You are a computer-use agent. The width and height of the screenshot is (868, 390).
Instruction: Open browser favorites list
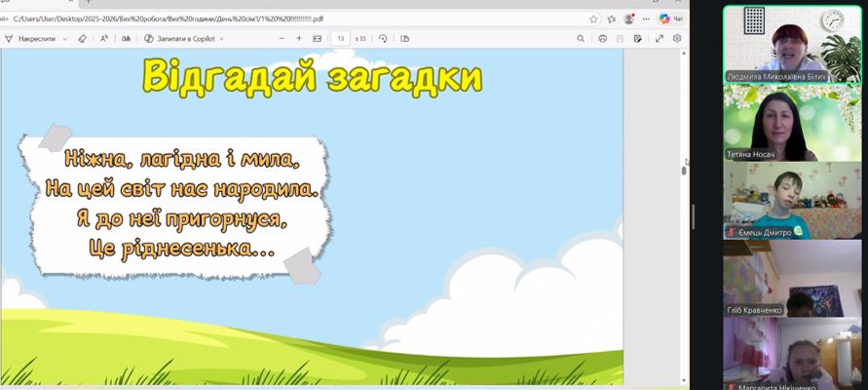tap(611, 19)
